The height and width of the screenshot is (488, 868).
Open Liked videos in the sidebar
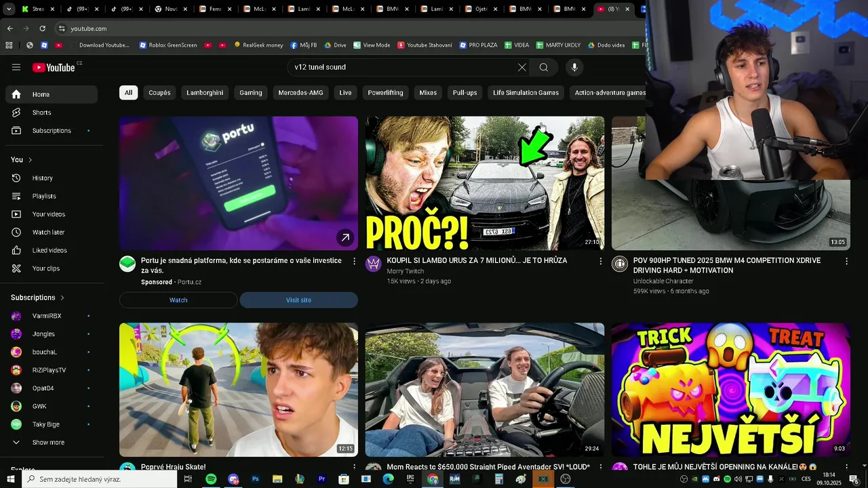[x=52, y=250]
